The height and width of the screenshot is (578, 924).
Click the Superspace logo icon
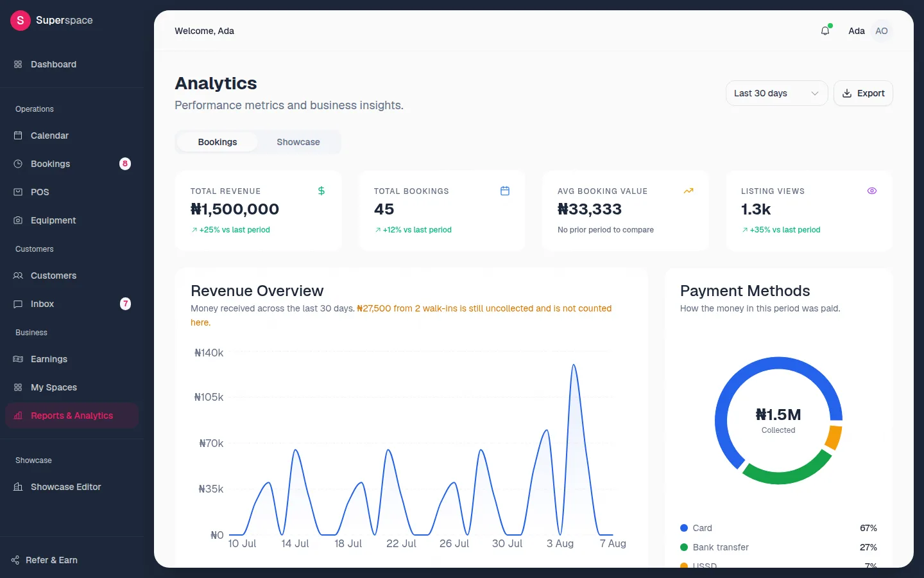click(x=21, y=21)
